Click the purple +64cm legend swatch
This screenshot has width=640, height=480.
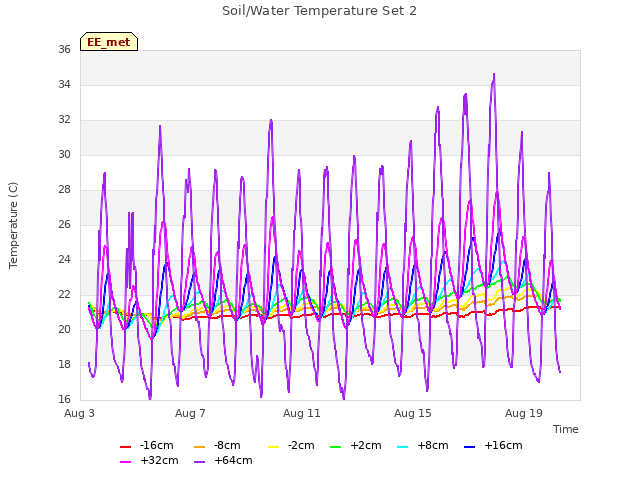(199, 462)
